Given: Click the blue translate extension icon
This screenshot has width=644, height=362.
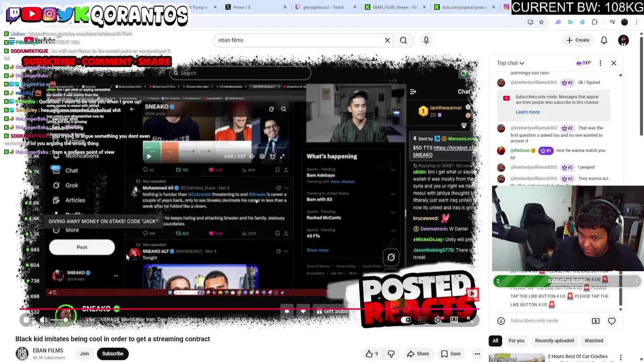Looking at the screenshot, I should (570, 22).
